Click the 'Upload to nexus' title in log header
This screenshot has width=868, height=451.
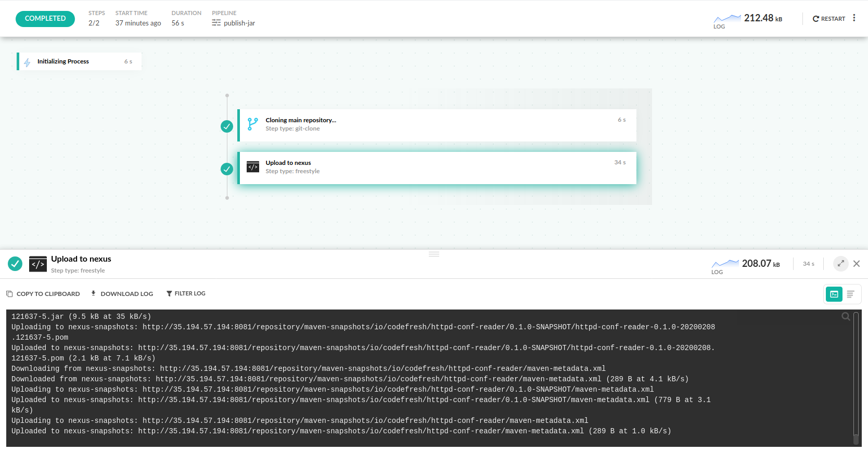(81, 259)
